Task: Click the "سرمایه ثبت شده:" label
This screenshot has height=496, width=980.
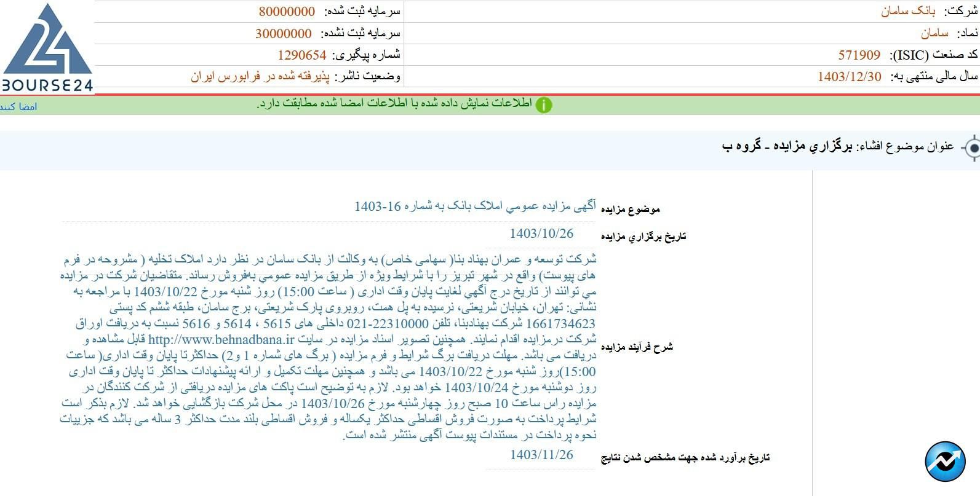Action: pos(361,12)
